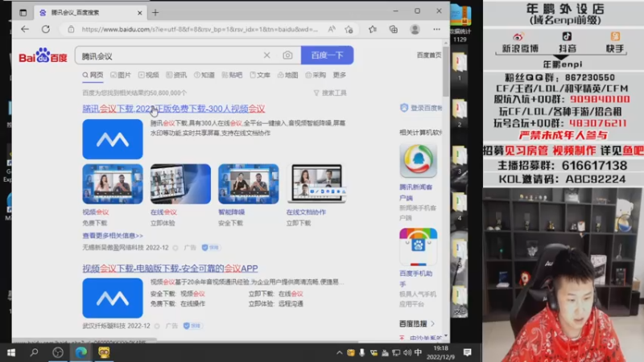Viewport: 644px width, 362px height.
Task: Switch to Microsoft Edge in the taskbar
Action: coord(81,352)
